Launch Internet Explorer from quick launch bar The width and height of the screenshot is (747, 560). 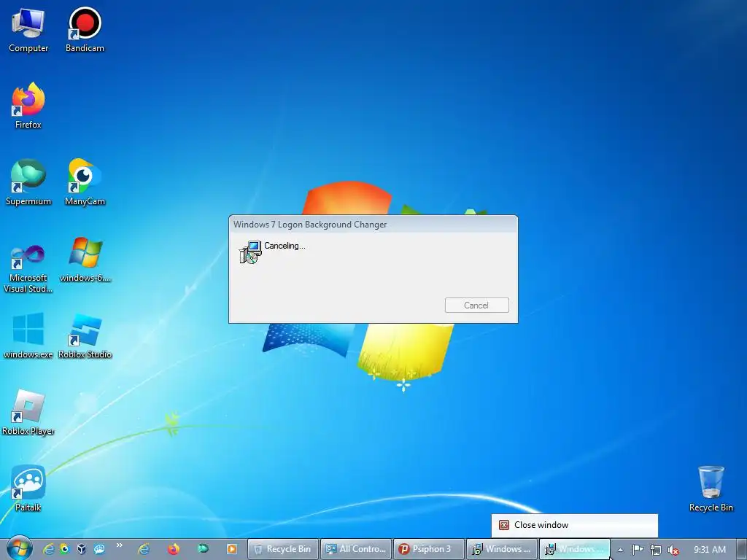tap(49, 549)
